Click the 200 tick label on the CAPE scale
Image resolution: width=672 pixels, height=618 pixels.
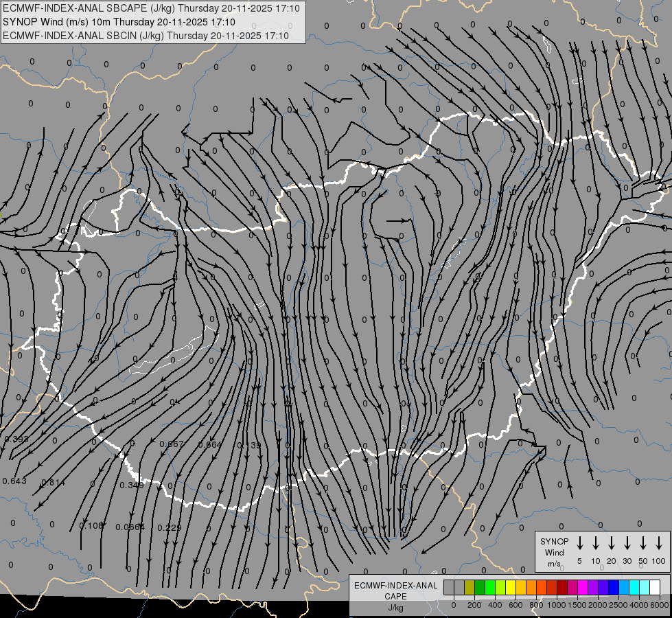tap(474, 605)
